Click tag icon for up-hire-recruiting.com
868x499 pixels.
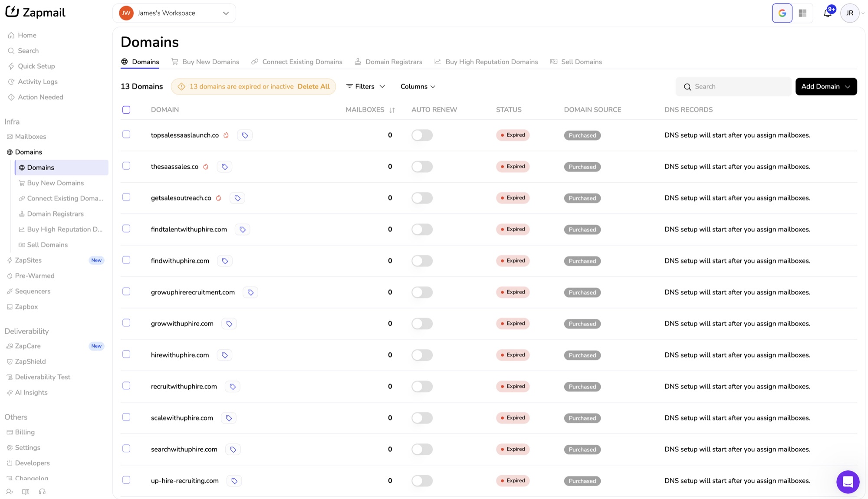[234, 481]
